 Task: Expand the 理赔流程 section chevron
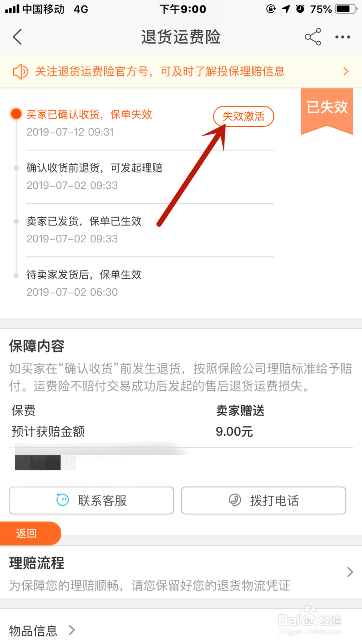pyautogui.click(x=350, y=572)
